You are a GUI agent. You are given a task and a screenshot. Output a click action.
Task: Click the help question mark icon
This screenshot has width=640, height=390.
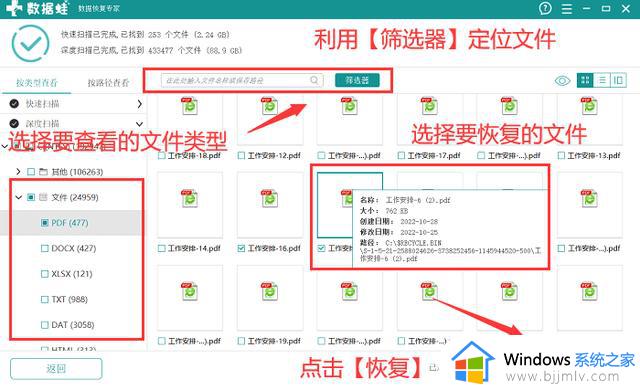(x=545, y=8)
